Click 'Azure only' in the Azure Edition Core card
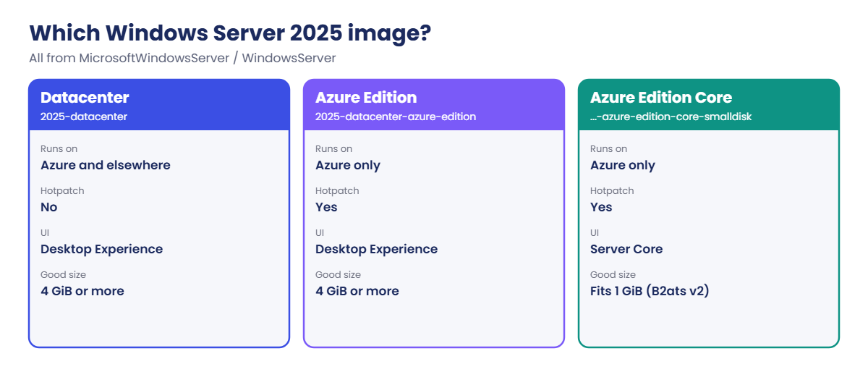This screenshot has height=372, width=868. pyautogui.click(x=623, y=165)
